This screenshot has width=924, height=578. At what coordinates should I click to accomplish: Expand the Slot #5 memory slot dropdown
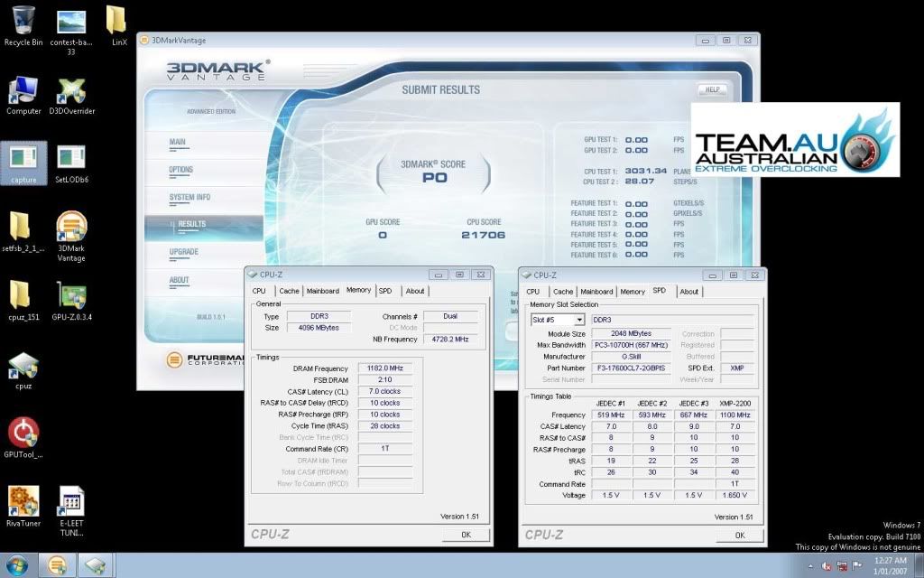point(579,320)
